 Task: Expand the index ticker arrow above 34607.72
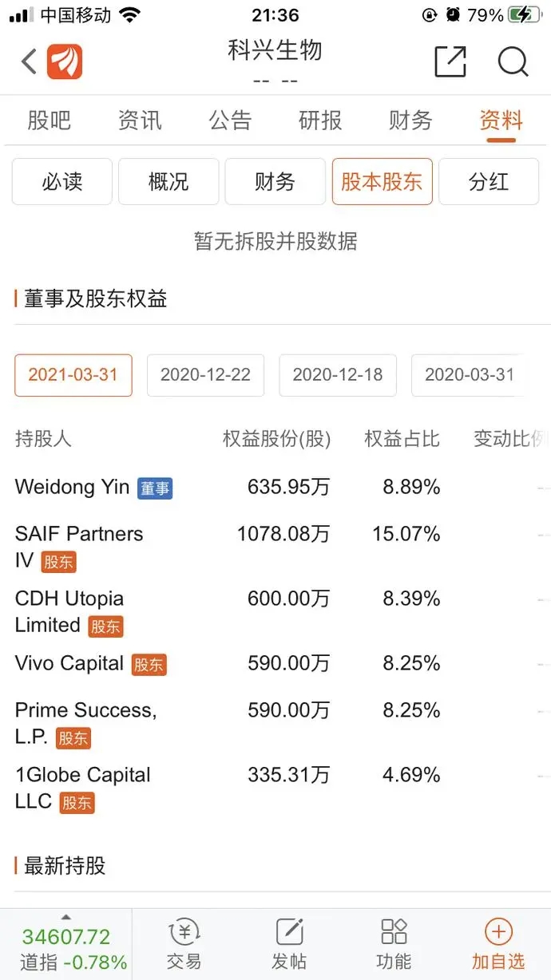pyautogui.click(x=66, y=917)
